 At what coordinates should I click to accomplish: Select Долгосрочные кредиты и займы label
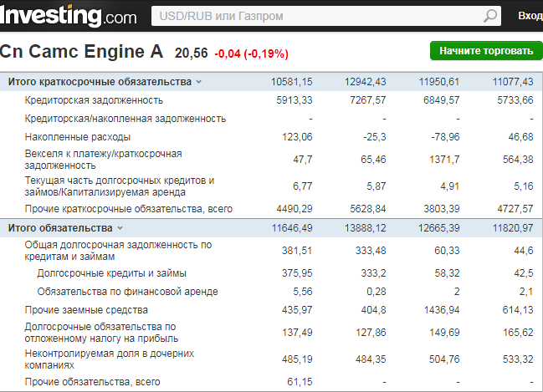[112, 273]
